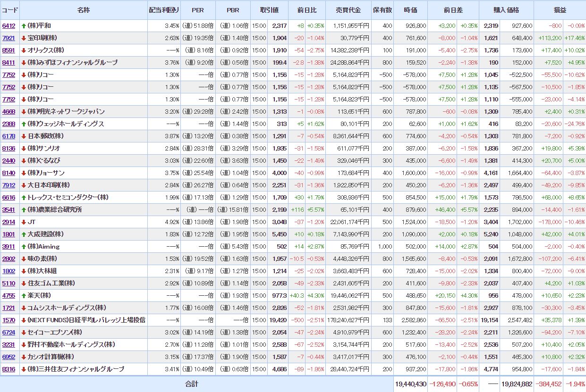
Task: Click the up arrow next to (株)Aiming
Action: point(24,246)
